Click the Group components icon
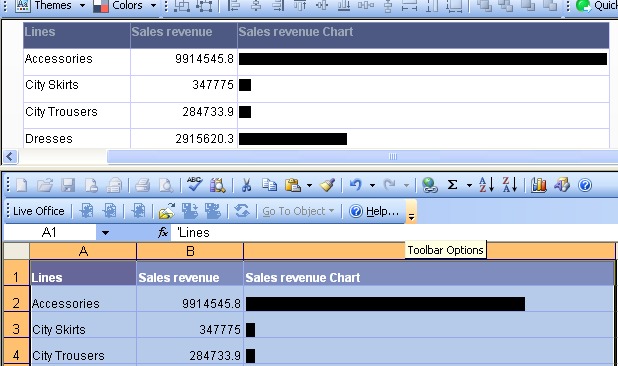Screen dimensions: 618x366 point(182,6)
